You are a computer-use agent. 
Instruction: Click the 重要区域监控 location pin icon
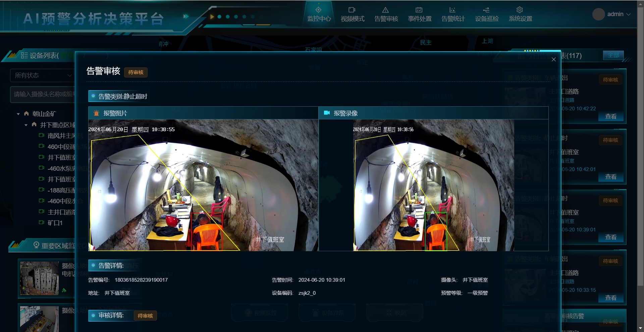click(36, 245)
